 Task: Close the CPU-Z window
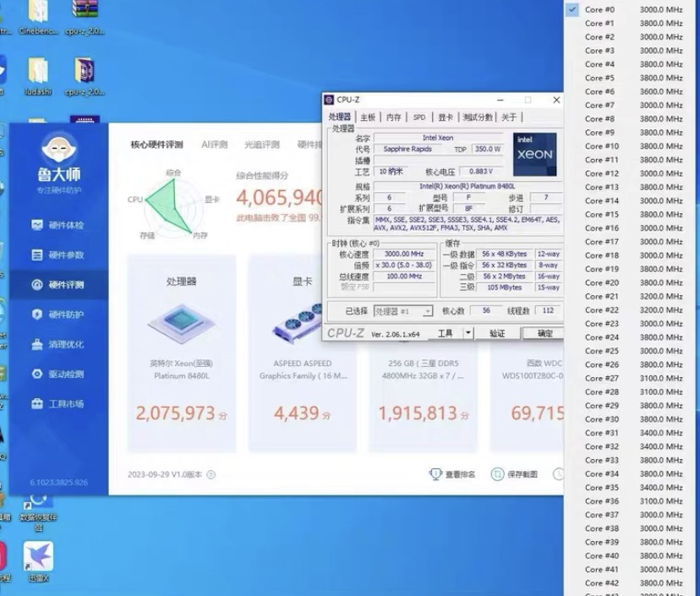tap(556, 100)
